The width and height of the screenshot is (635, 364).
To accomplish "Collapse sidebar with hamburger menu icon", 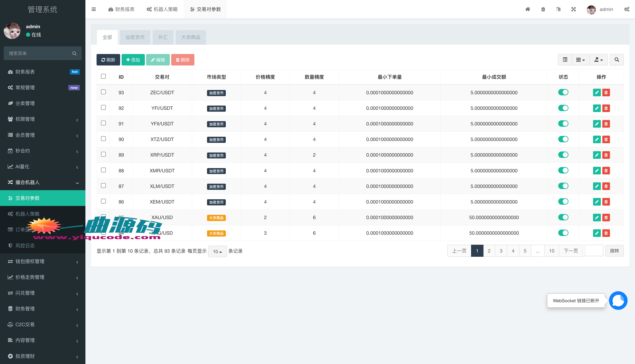I will click(x=94, y=9).
